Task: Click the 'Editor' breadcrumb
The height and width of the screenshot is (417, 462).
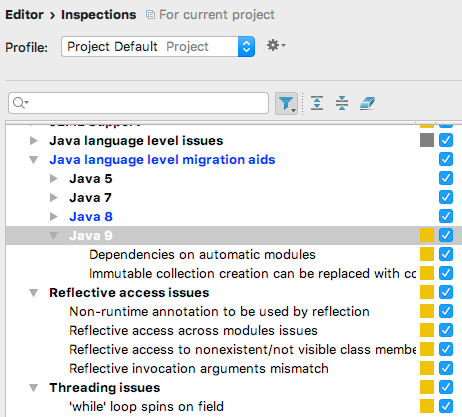Action: click(x=24, y=15)
